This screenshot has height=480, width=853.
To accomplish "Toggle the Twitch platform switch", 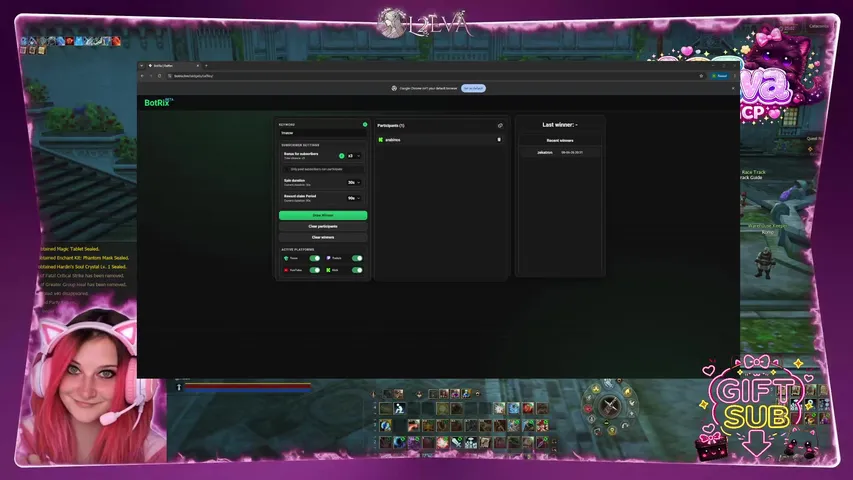I will point(357,258).
